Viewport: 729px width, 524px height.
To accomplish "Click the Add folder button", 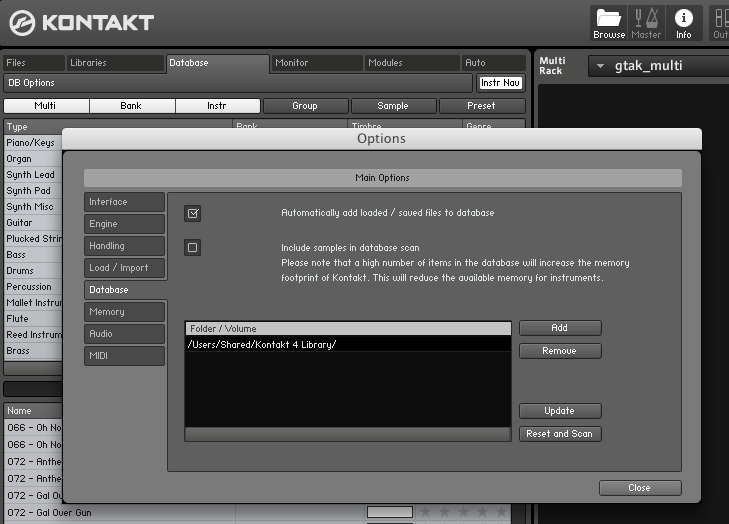I will pyautogui.click(x=559, y=328).
